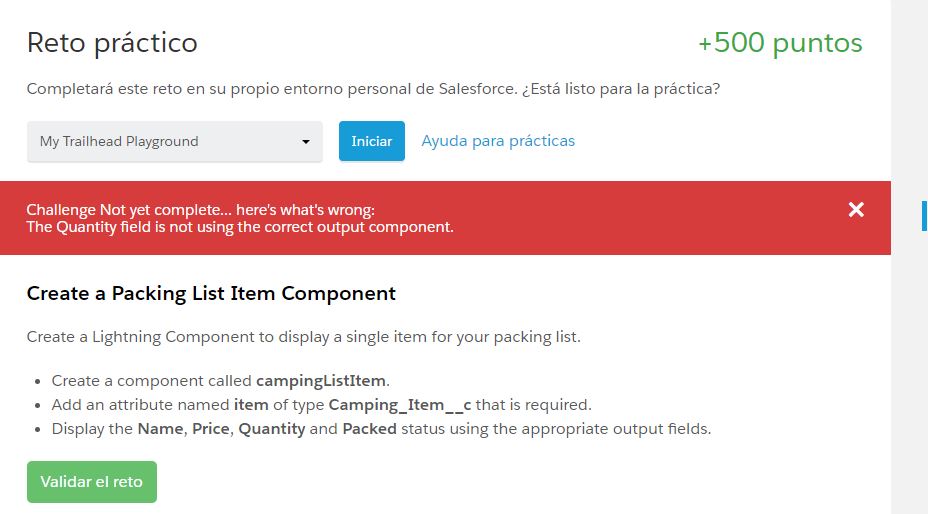Click the +500 puntos reward text

click(780, 43)
